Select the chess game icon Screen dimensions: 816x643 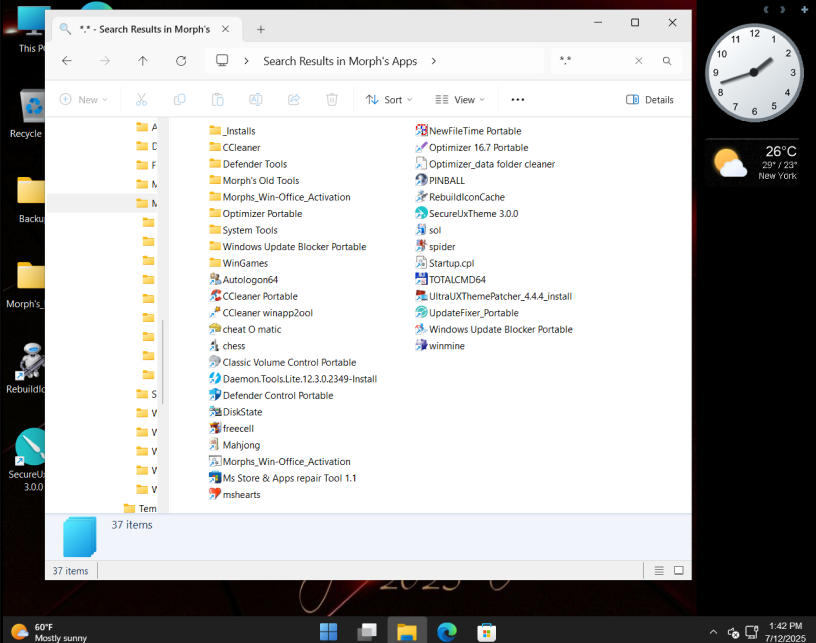215,345
